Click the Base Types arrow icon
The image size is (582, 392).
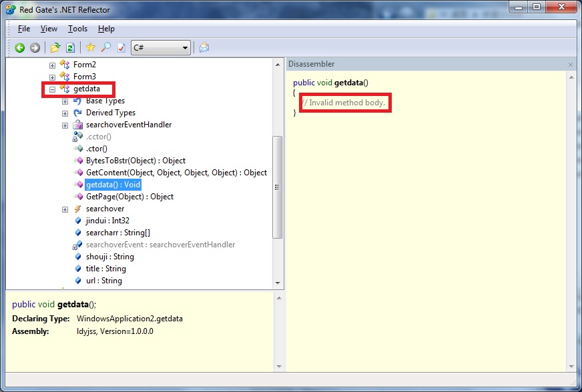pos(77,101)
